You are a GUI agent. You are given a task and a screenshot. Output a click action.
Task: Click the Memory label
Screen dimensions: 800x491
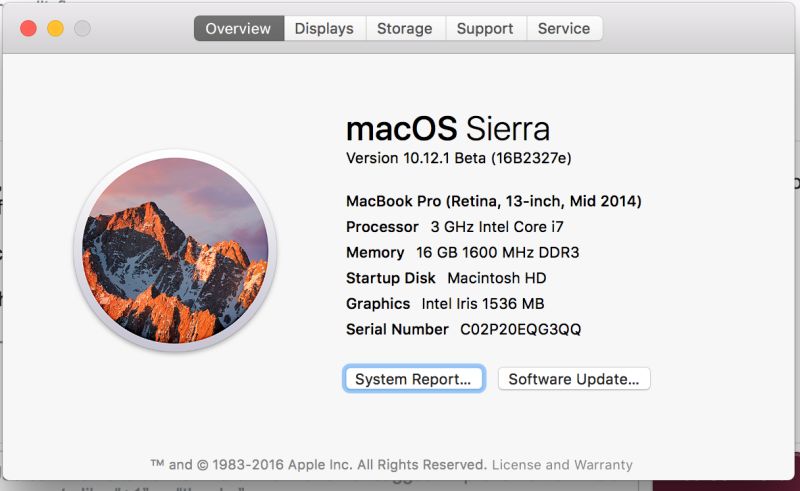pos(375,252)
